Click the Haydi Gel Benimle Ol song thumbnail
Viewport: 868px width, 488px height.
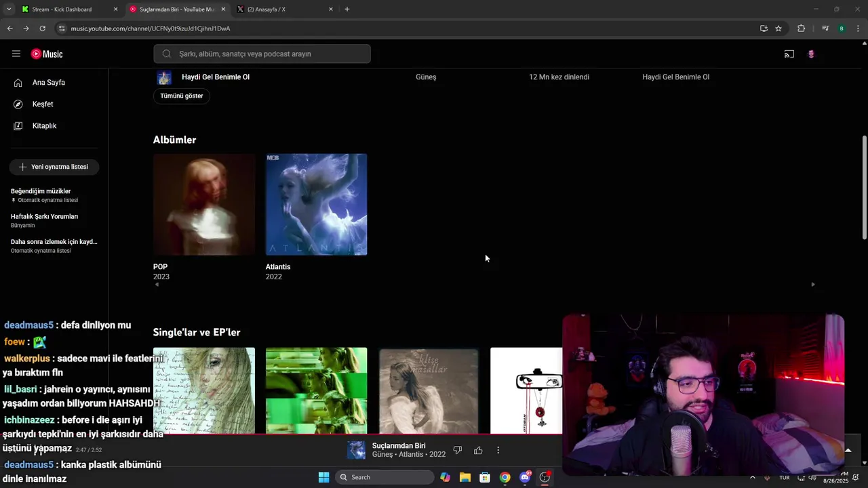164,77
